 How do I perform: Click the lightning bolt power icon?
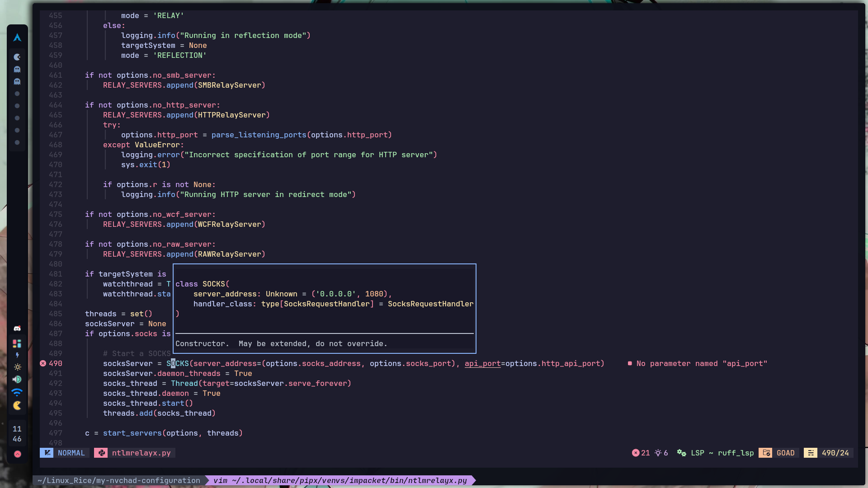(x=17, y=356)
